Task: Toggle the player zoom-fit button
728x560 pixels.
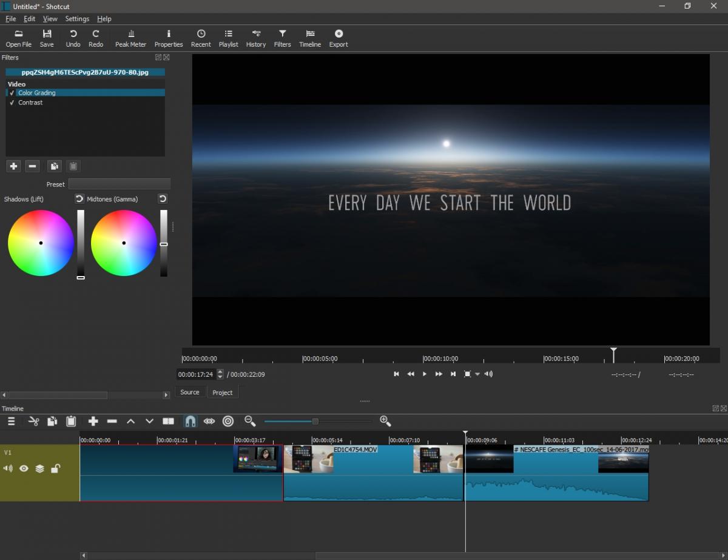Action: point(467,374)
